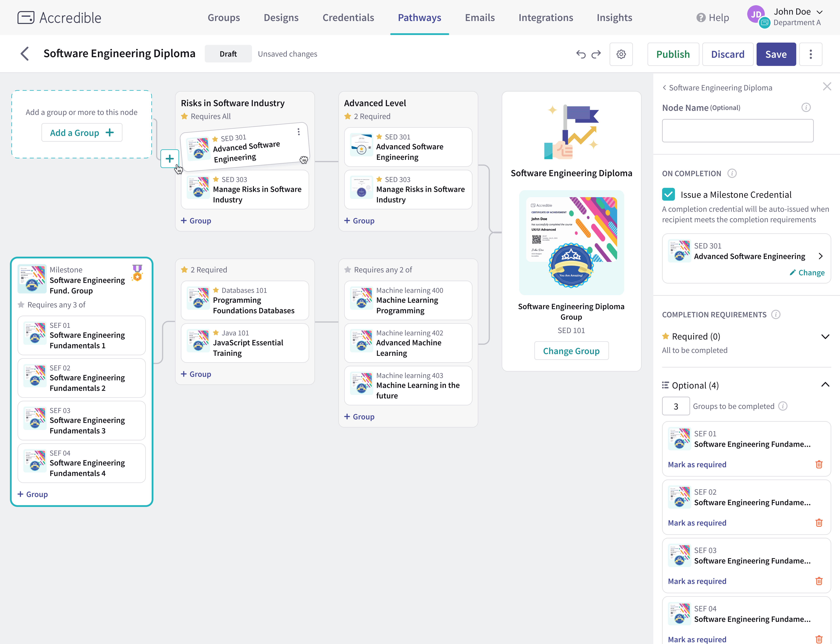The image size is (840, 644).
Task: Click the redo arrow icon
Action: pyautogui.click(x=596, y=54)
